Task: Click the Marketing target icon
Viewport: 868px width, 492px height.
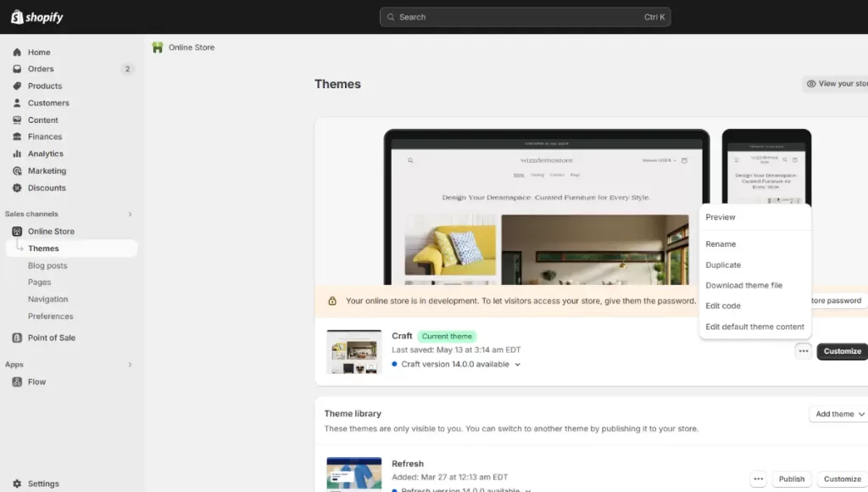Action: tap(17, 171)
